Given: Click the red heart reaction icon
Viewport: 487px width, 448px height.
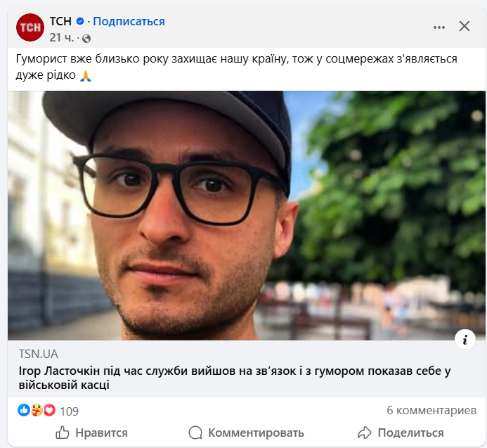Looking at the screenshot, I should [x=49, y=410].
